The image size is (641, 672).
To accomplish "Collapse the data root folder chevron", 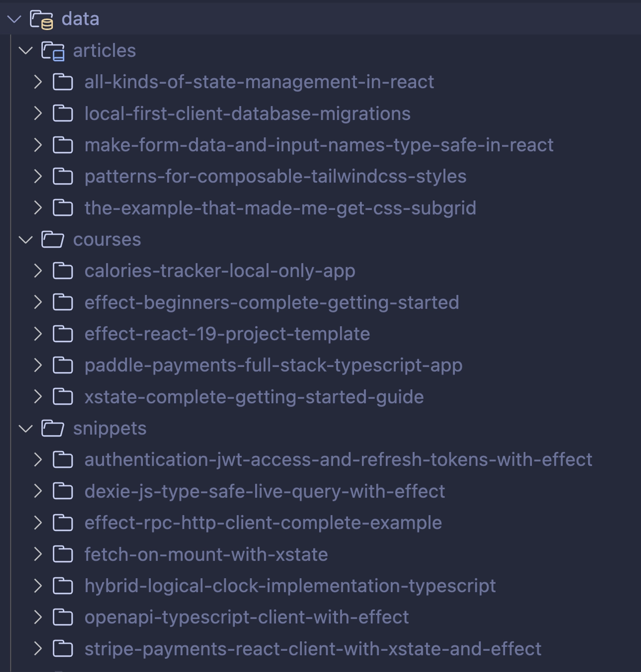I will (14, 19).
